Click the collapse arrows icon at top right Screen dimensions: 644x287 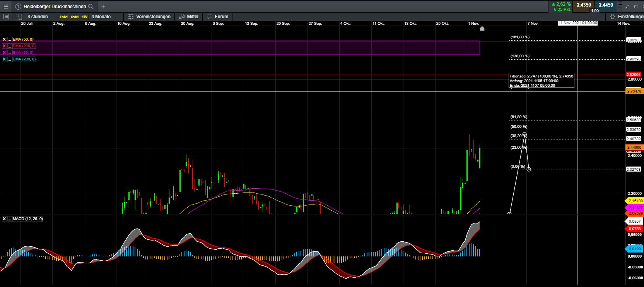(628, 7)
